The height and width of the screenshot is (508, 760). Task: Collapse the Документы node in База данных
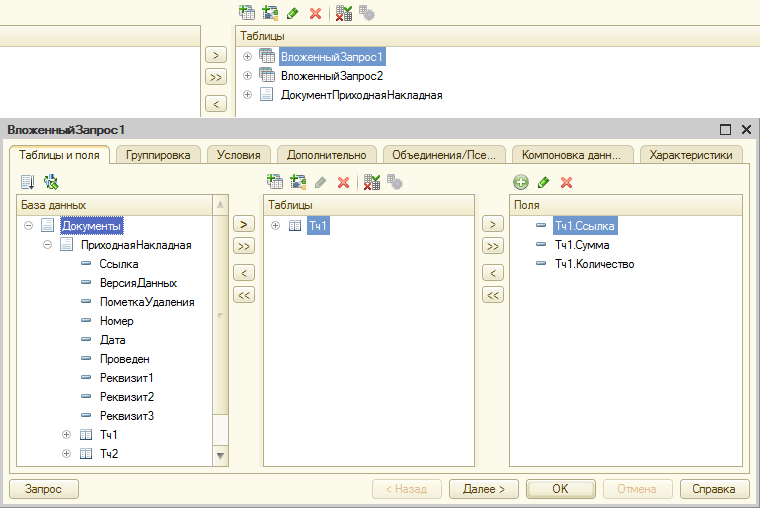click(28, 226)
